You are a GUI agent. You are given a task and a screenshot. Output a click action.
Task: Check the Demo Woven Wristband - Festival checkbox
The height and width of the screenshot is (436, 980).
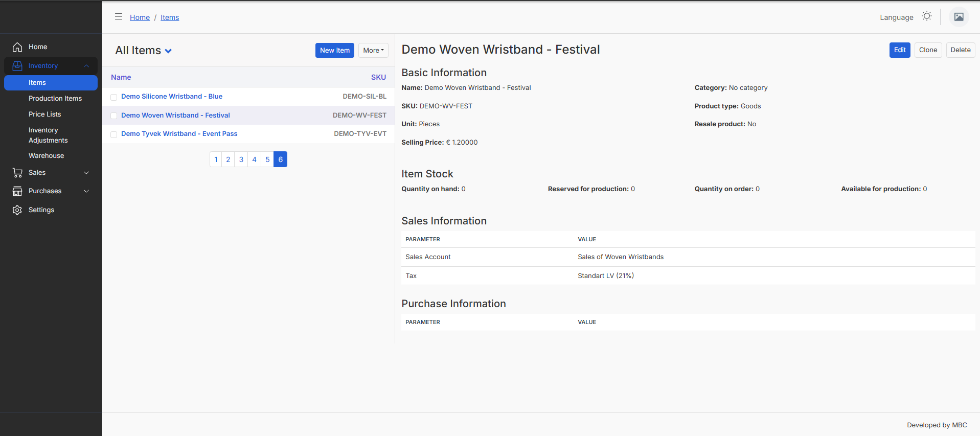114,116
